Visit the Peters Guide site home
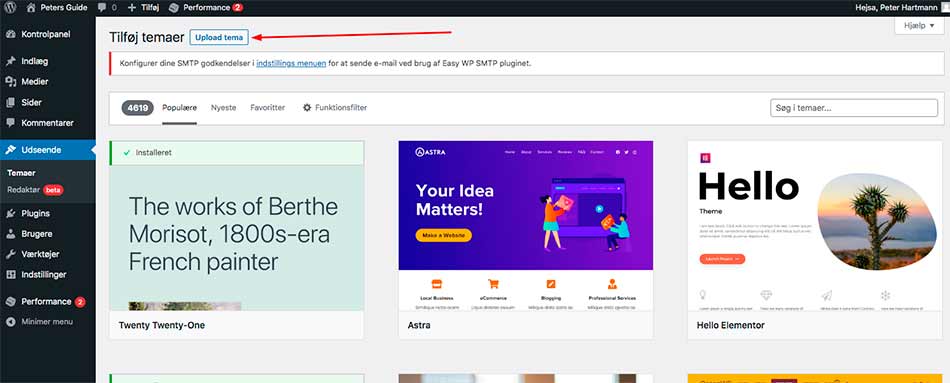The image size is (950, 383). point(57,8)
